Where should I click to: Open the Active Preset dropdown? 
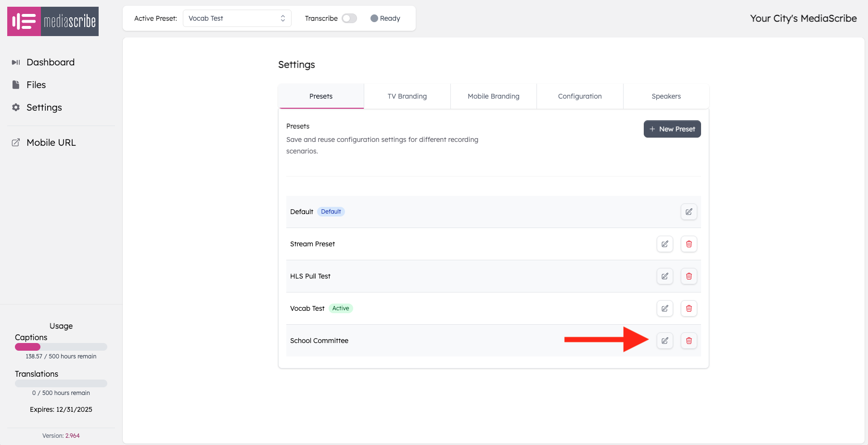[237, 18]
